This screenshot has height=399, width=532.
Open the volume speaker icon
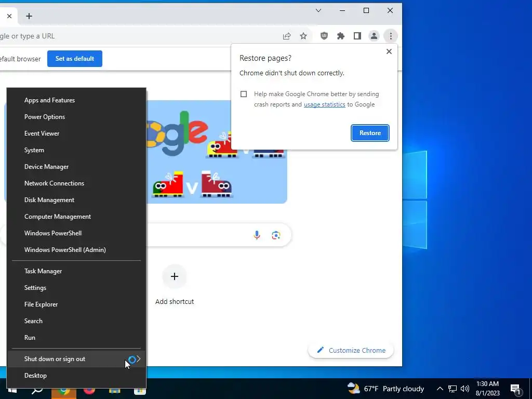pyautogui.click(x=465, y=389)
